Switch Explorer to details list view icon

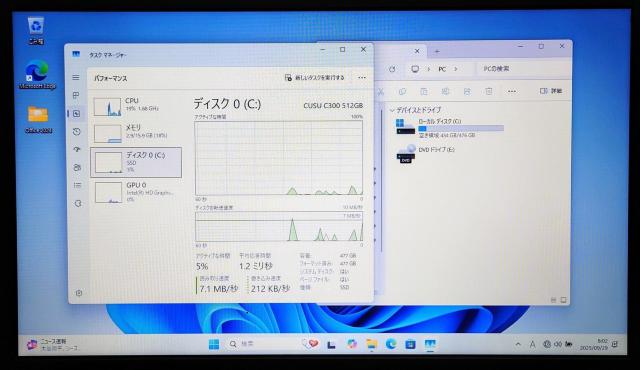(x=553, y=300)
